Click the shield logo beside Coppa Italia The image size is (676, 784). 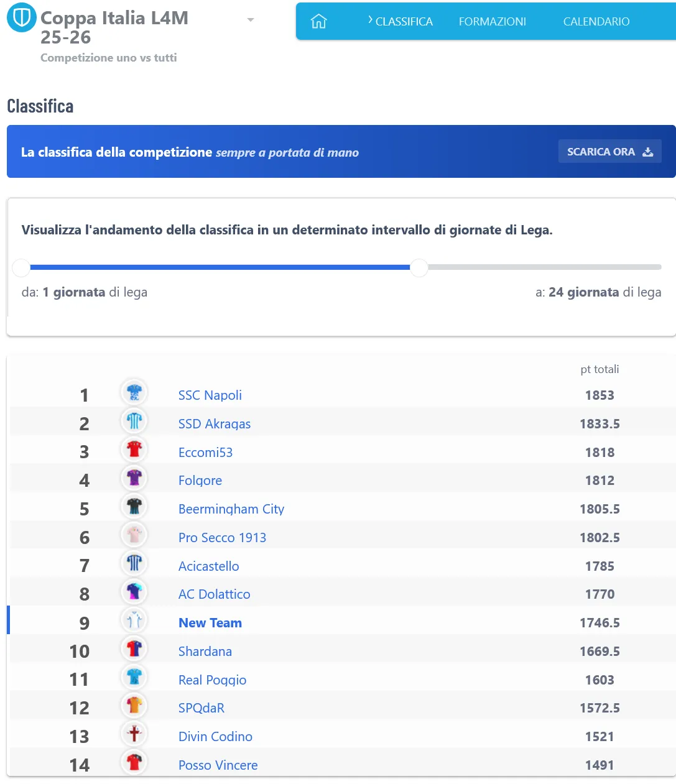click(x=21, y=19)
